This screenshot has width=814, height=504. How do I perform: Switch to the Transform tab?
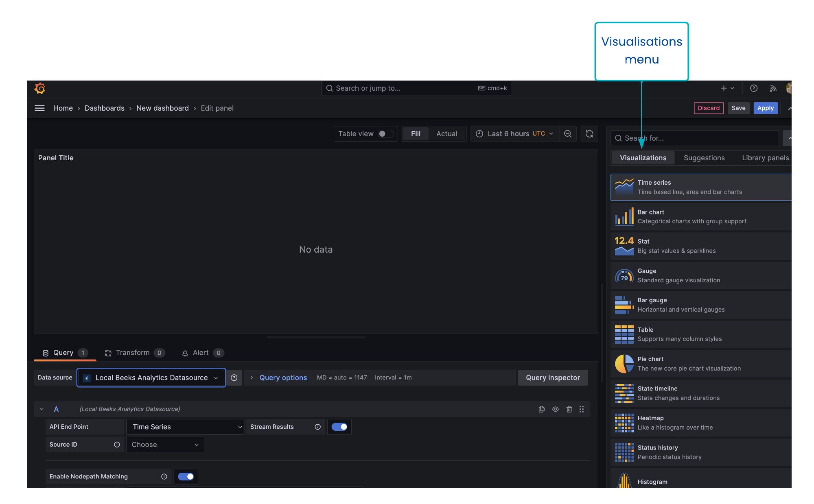pyautogui.click(x=134, y=353)
